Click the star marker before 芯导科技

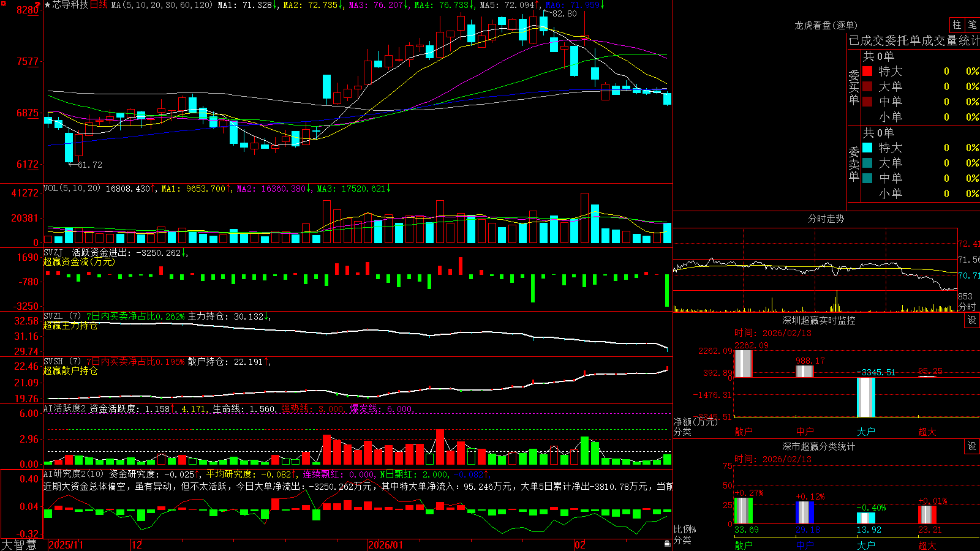pos(48,5)
